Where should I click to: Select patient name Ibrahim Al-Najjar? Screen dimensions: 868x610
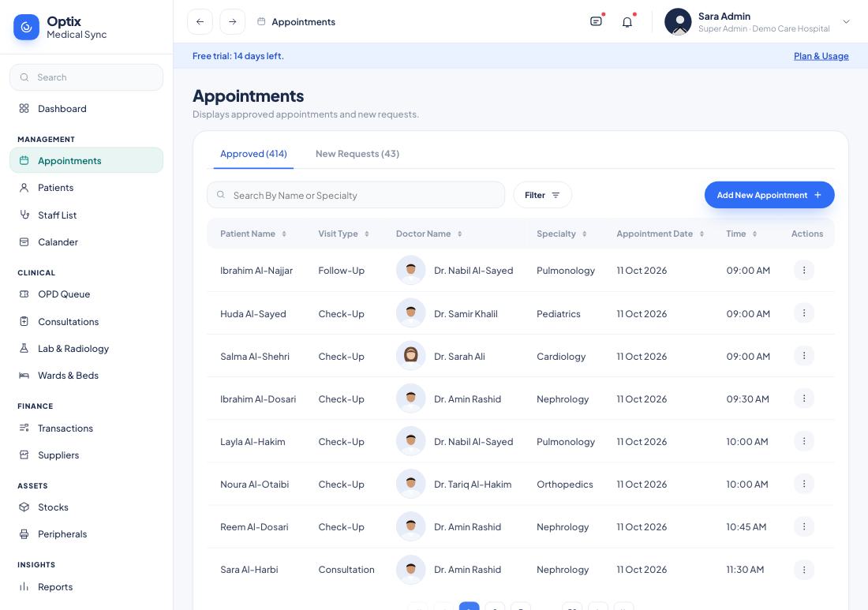click(256, 271)
